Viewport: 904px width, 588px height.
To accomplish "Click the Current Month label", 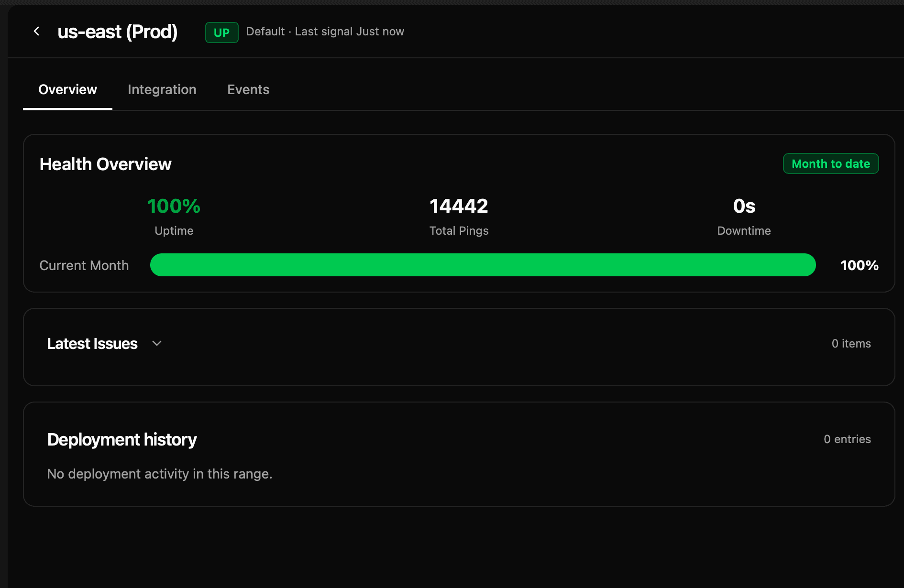I will 84,265.
